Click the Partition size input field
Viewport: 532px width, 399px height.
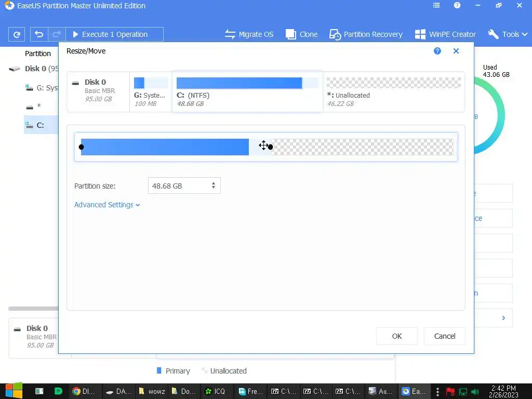[184, 185]
